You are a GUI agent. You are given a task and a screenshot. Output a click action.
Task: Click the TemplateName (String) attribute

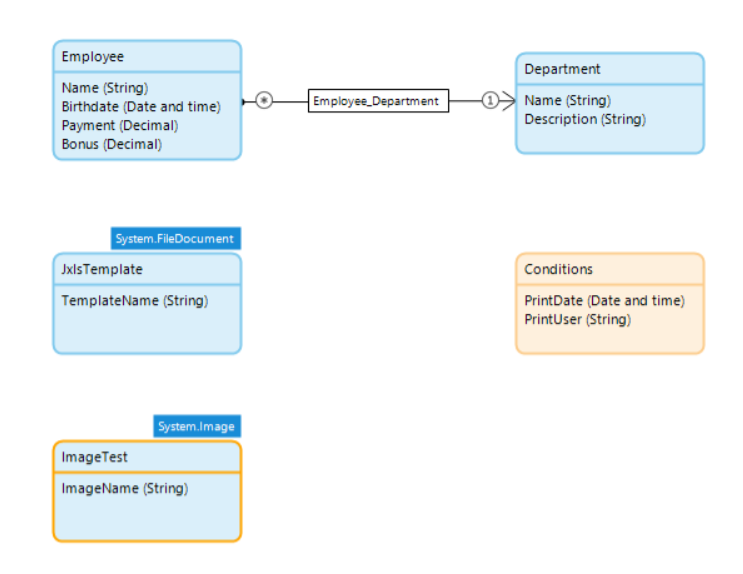(x=135, y=300)
